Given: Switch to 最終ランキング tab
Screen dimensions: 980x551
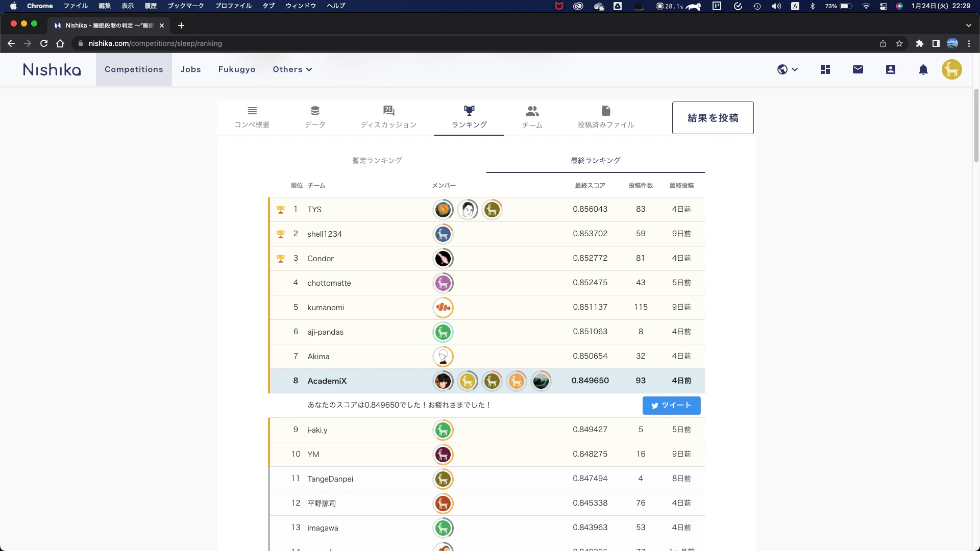Looking at the screenshot, I should (596, 160).
